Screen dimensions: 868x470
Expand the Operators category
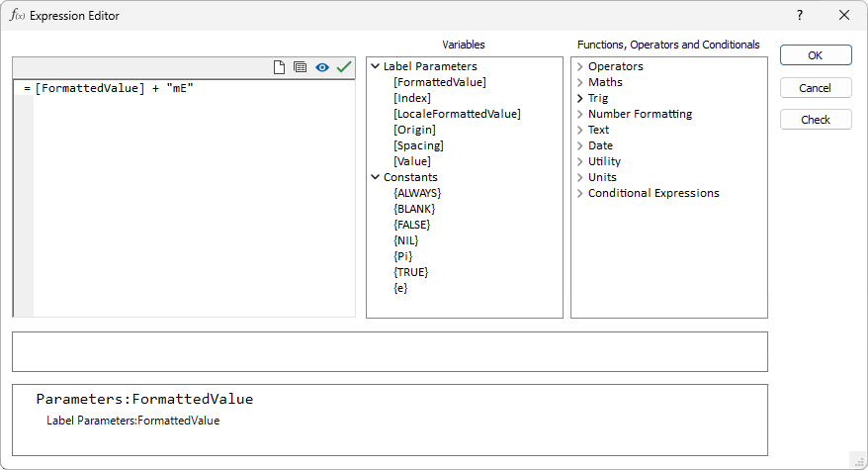pos(580,66)
